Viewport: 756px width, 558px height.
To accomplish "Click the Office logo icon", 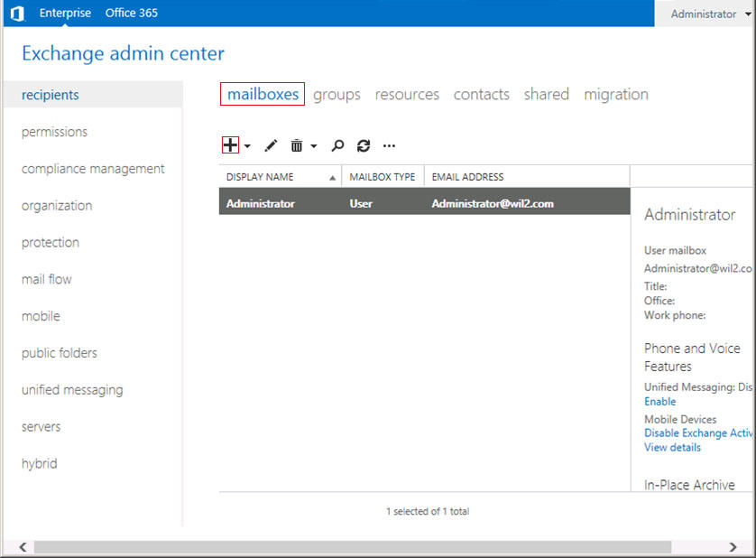I will (16, 14).
